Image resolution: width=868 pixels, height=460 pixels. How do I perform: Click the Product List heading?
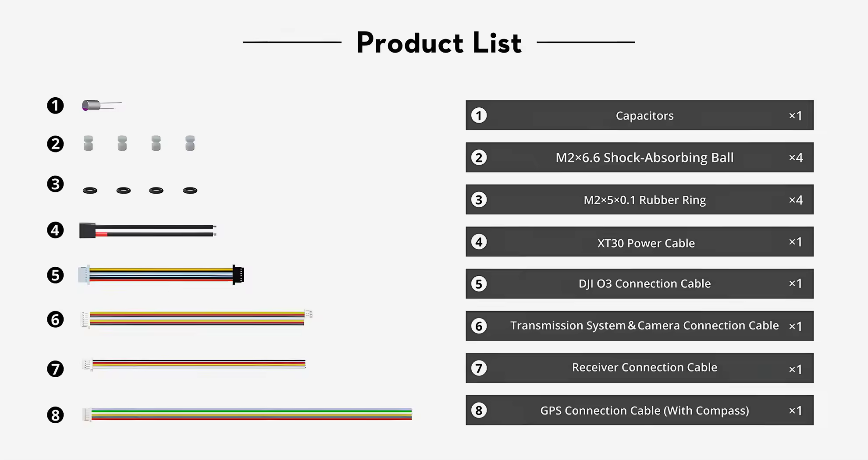[x=439, y=43]
